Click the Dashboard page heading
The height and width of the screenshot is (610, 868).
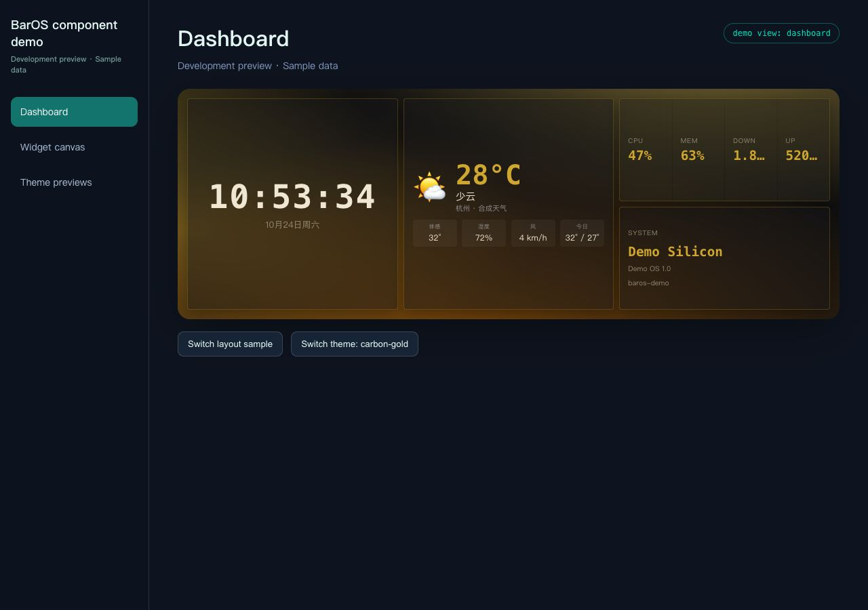(x=233, y=39)
